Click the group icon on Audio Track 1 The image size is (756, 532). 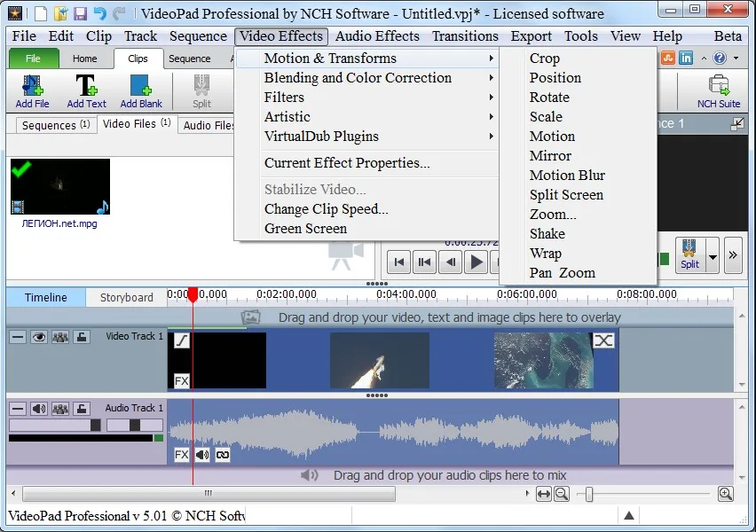coord(59,409)
